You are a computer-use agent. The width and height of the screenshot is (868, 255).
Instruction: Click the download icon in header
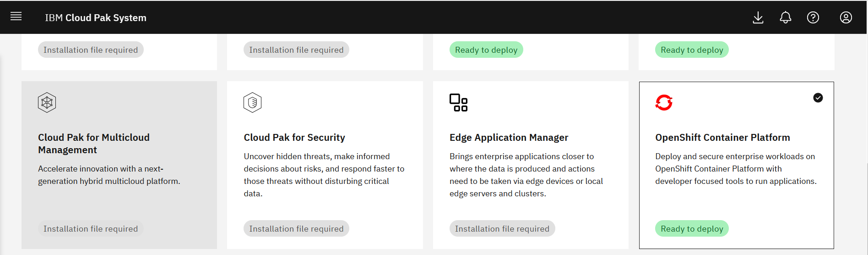758,17
